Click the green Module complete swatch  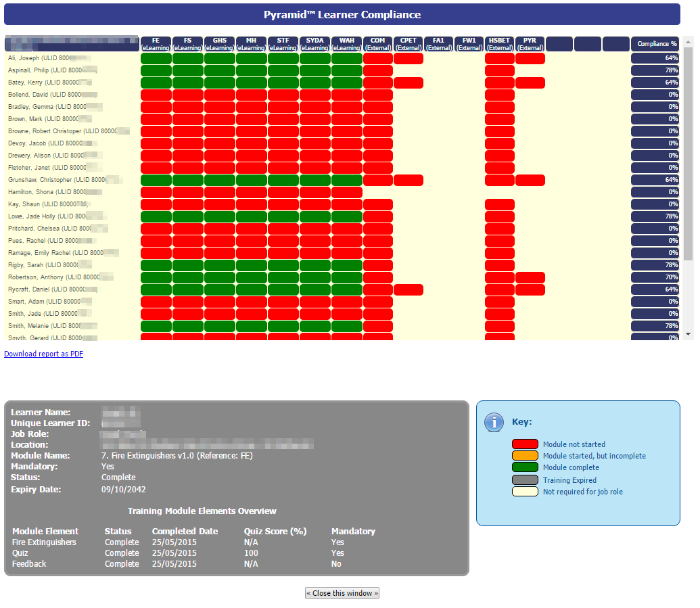point(525,467)
